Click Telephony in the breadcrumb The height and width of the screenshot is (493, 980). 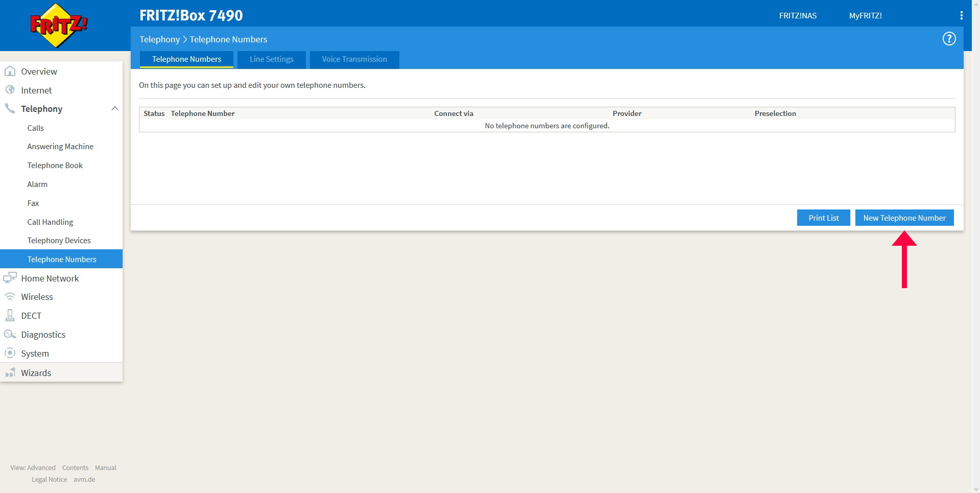pos(160,39)
